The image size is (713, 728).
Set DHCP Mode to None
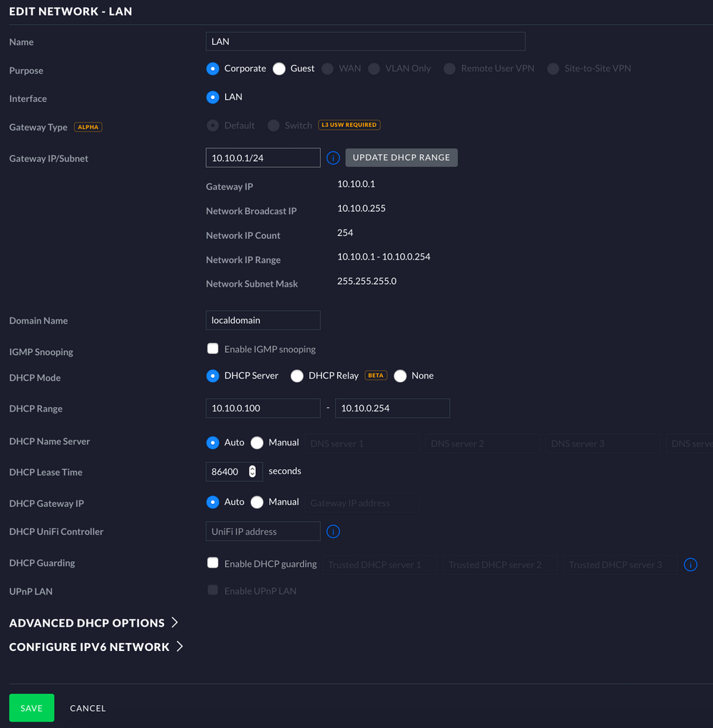[x=399, y=375]
